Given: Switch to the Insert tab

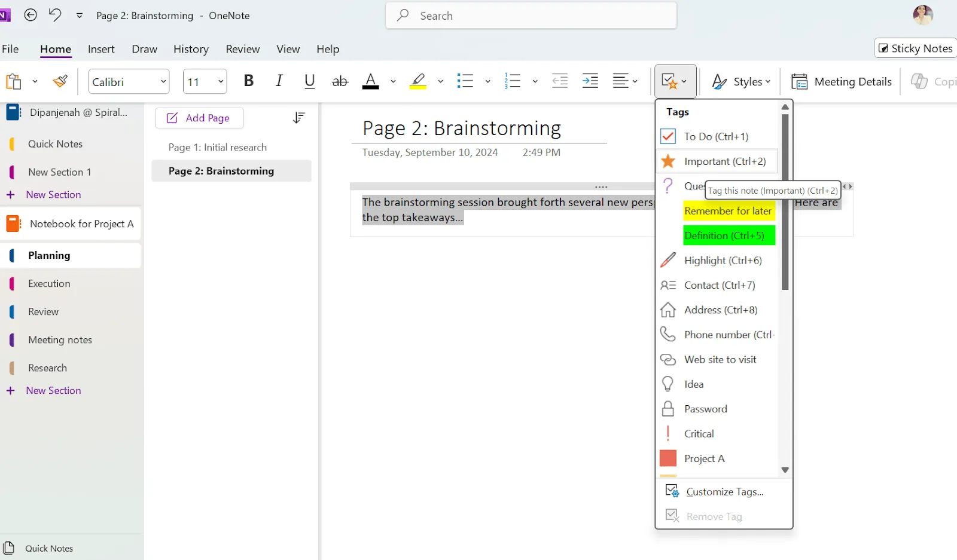Looking at the screenshot, I should click(x=101, y=49).
